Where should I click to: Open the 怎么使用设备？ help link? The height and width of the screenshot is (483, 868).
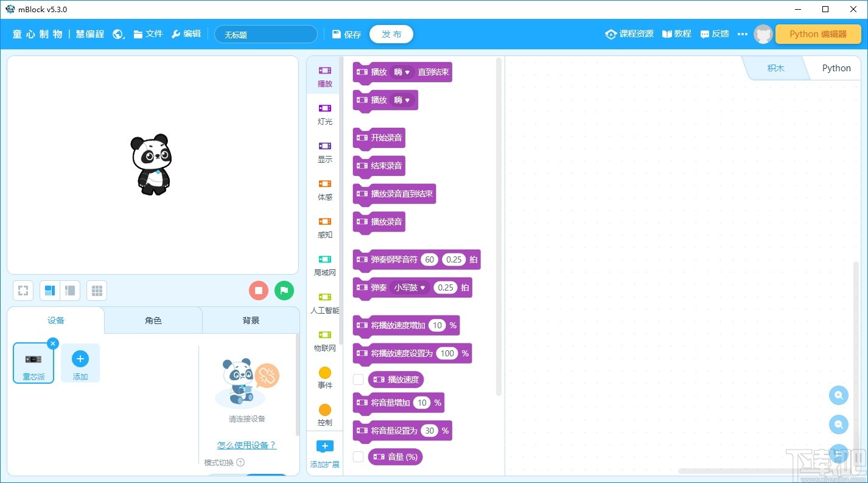(247, 445)
